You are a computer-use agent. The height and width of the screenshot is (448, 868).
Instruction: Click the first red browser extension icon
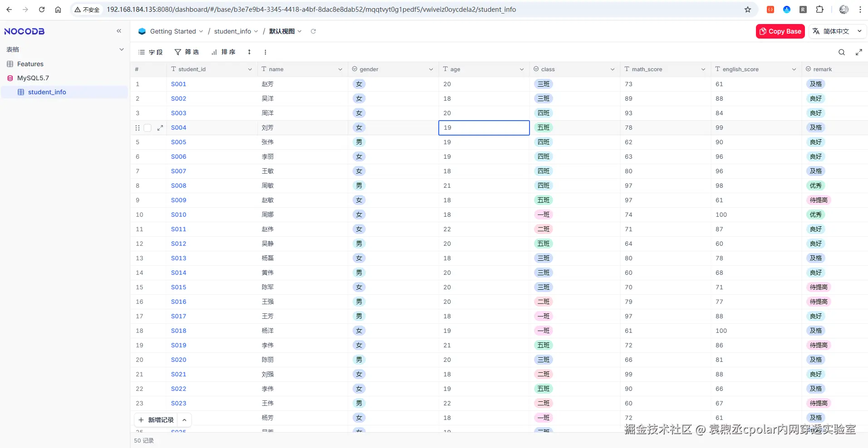click(x=770, y=10)
